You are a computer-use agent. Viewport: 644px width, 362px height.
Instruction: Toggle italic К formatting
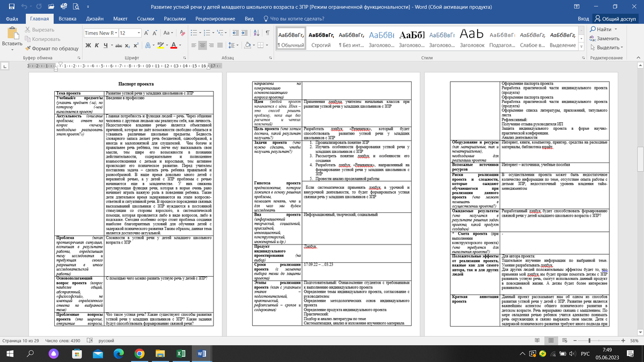coord(98,45)
